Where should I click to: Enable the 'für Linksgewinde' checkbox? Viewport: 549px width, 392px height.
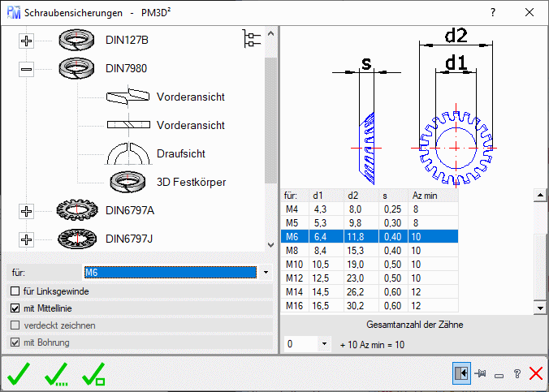[x=14, y=291]
